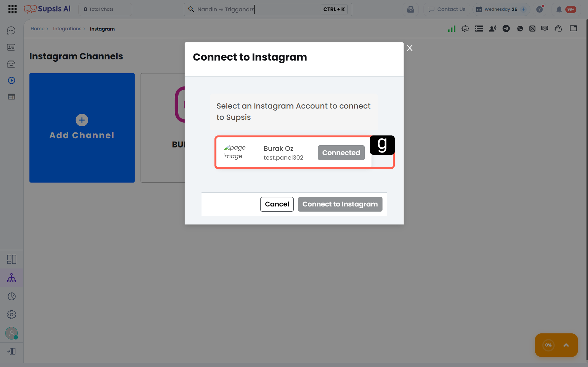Open the pie chart reports icon
Image resolution: width=588 pixels, height=367 pixels.
tap(11, 296)
